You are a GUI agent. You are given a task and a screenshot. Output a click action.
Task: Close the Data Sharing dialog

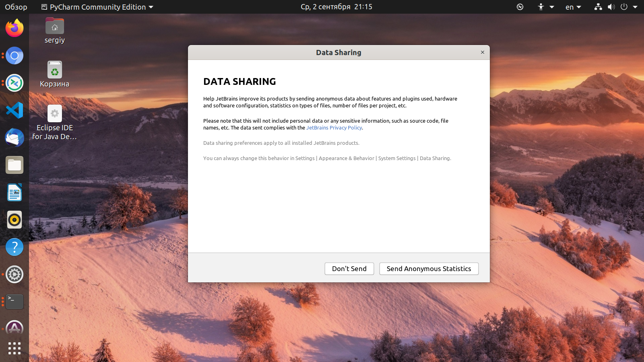click(483, 52)
